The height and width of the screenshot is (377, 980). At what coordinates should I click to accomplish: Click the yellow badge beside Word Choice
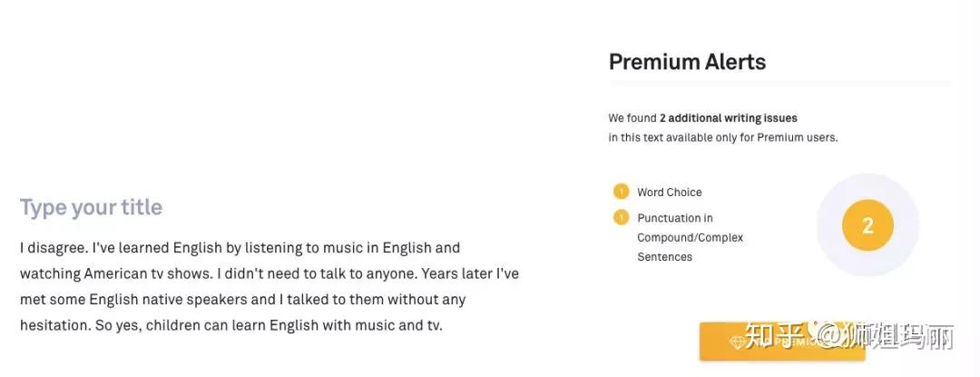coord(621,192)
